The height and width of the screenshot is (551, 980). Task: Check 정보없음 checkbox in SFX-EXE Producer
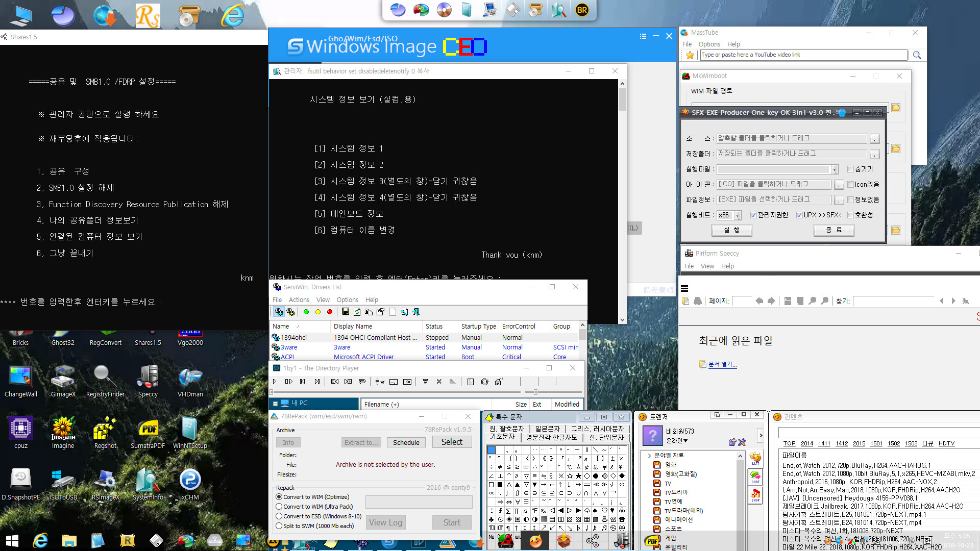tap(850, 199)
